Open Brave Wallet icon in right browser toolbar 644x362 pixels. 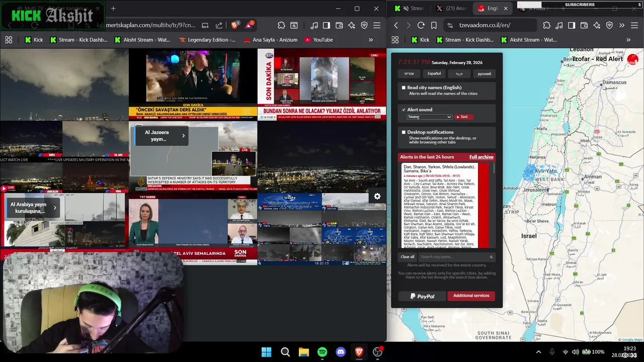(584, 25)
